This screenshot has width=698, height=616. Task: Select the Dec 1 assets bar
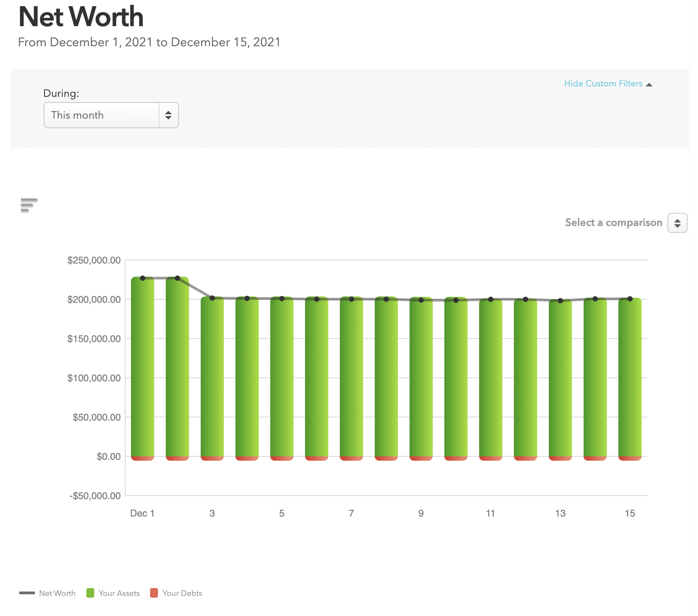(x=143, y=366)
